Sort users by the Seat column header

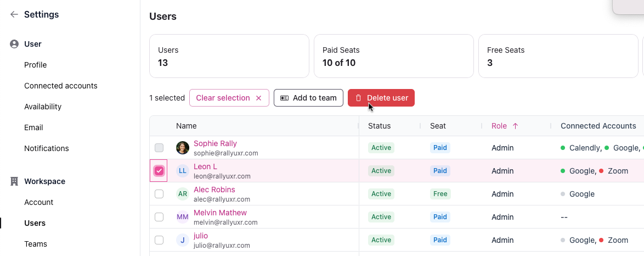(x=438, y=126)
